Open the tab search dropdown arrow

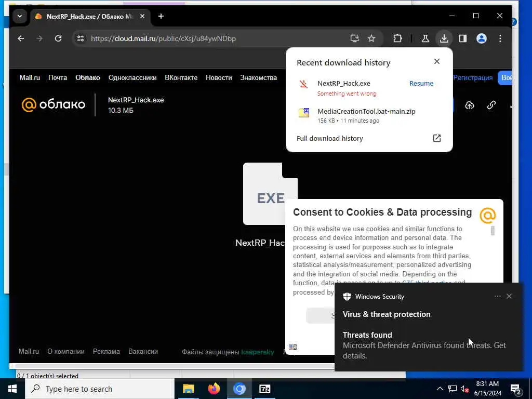point(20,16)
